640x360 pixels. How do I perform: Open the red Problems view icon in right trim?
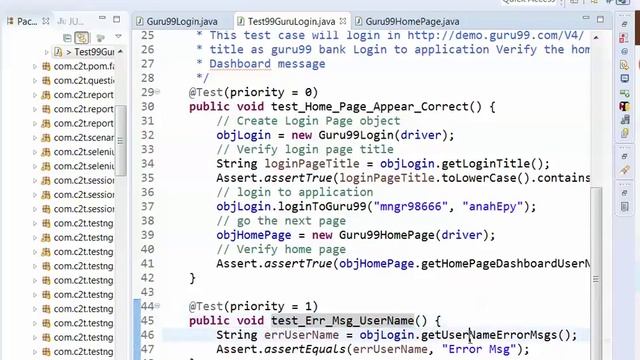(624, 38)
